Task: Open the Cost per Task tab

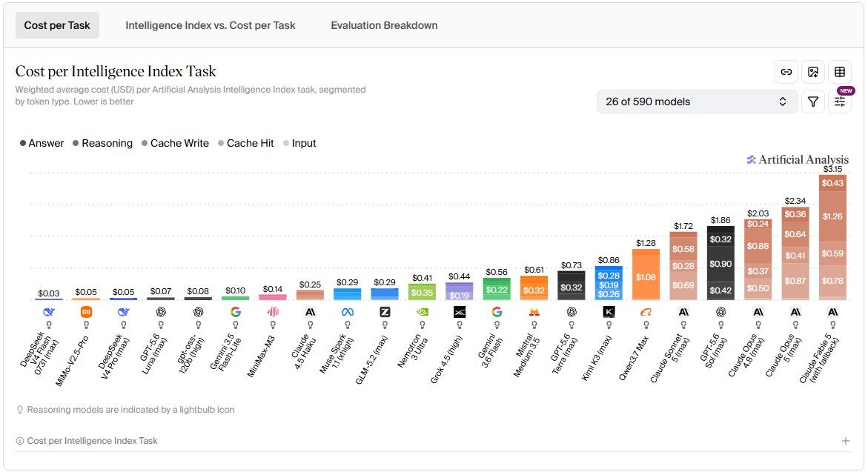Action: click(57, 25)
